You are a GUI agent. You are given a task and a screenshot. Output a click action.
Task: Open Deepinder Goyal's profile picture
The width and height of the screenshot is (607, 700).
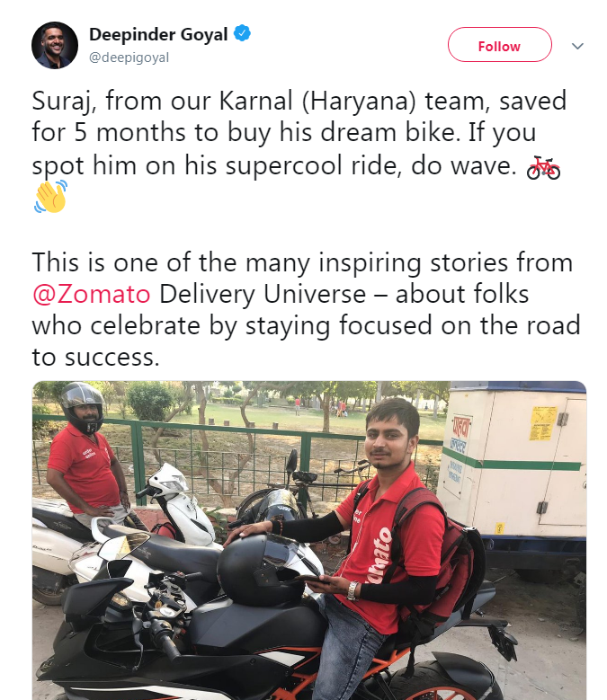pyautogui.click(x=55, y=46)
